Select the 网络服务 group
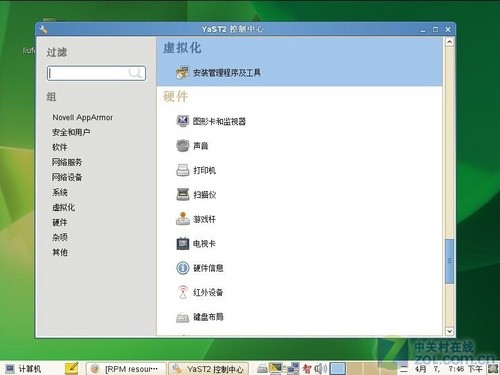This screenshot has height=375, width=500. click(x=67, y=162)
